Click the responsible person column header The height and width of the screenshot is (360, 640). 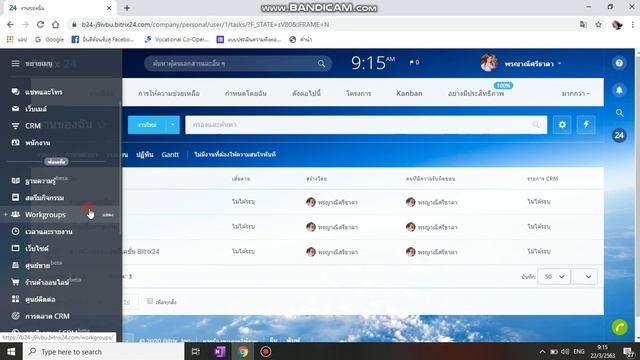coord(430,179)
